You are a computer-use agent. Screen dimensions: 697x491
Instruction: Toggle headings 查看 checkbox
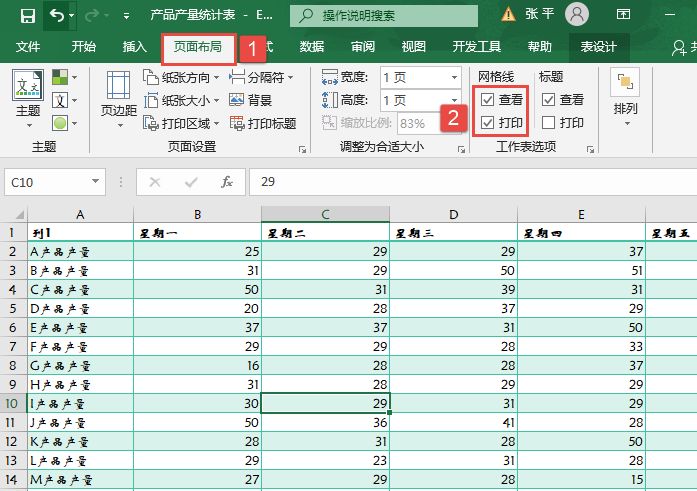coord(549,100)
